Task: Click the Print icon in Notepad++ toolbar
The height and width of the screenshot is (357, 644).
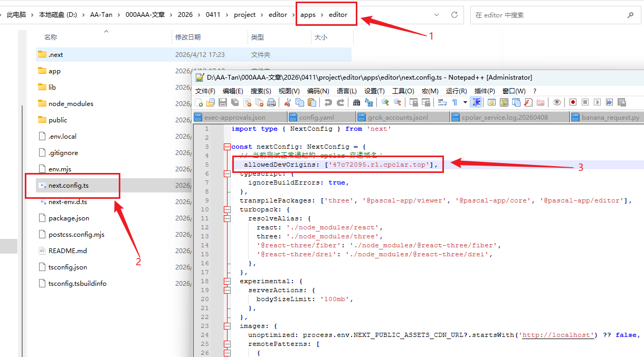Action: pos(271,102)
